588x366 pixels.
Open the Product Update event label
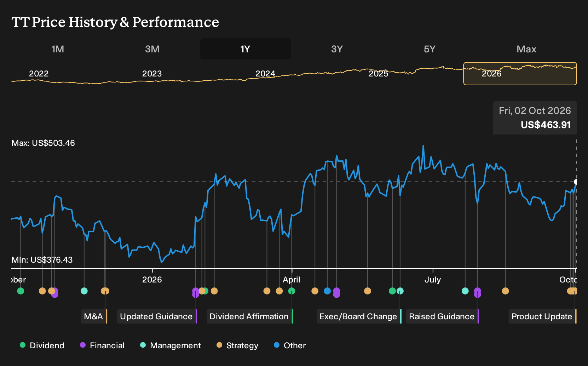point(542,316)
